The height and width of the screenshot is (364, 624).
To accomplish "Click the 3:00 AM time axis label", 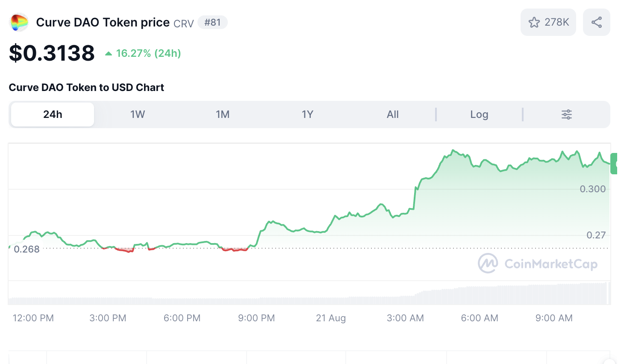I will point(405,318).
